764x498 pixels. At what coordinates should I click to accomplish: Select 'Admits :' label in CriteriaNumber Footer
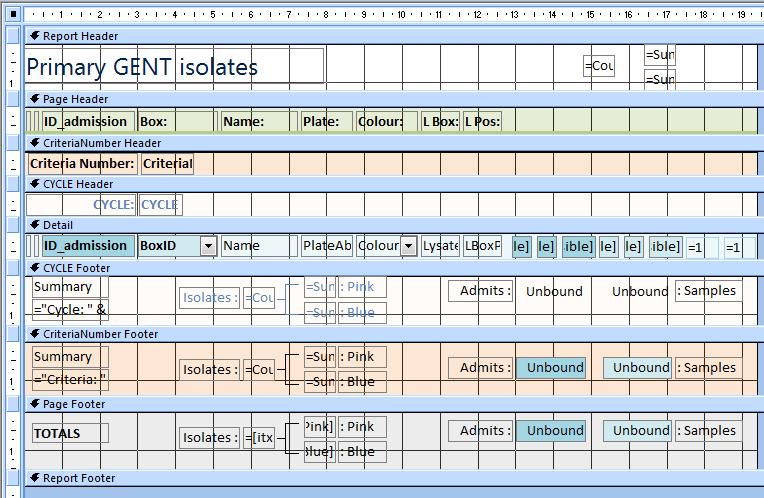click(480, 367)
